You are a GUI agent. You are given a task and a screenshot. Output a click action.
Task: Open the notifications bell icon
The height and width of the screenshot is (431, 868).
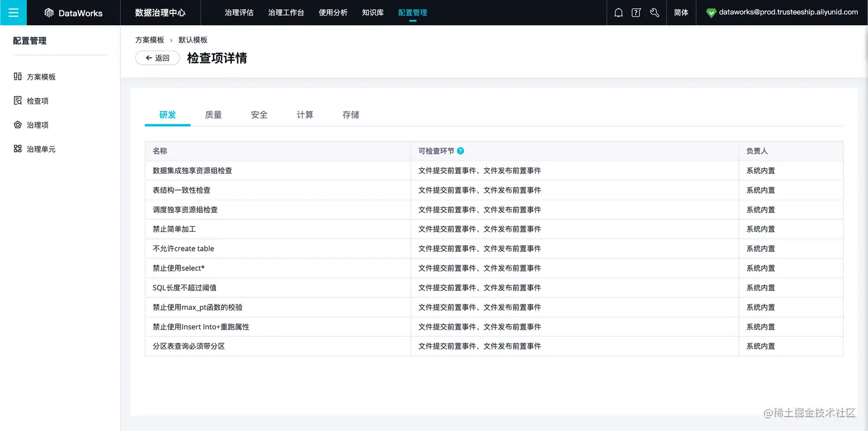tap(618, 13)
